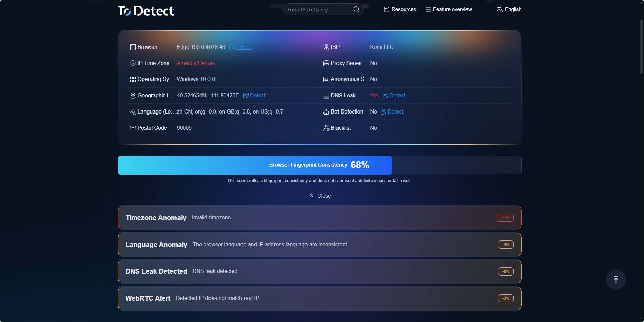644x322 pixels.
Task: Focus the Enter IP to Query field
Action: coord(318,9)
